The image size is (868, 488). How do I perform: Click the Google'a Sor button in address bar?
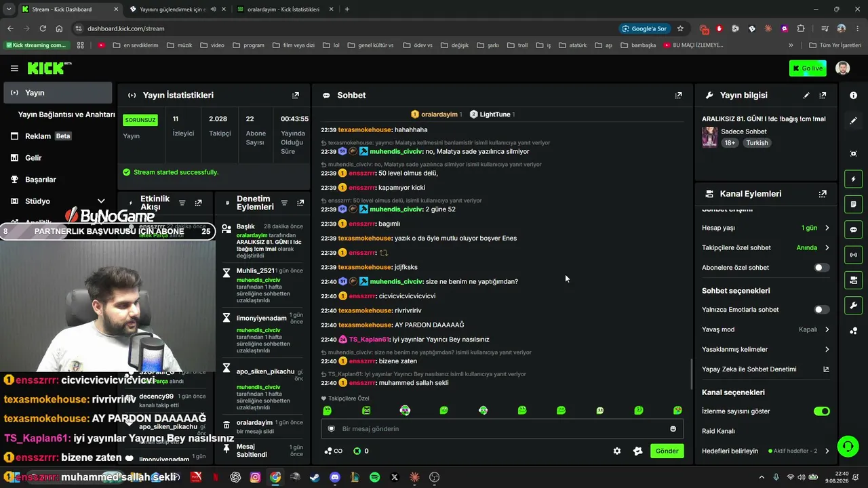click(644, 28)
